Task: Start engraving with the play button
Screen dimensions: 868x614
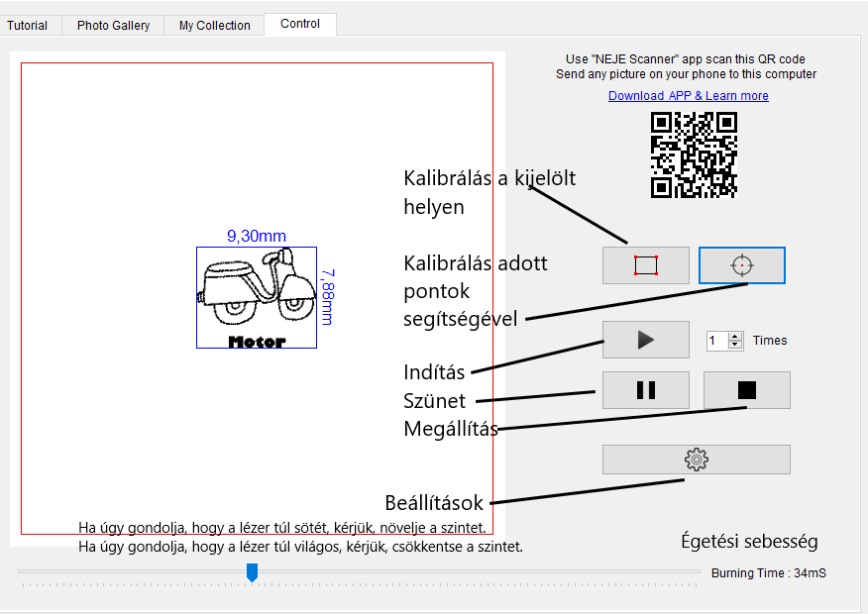Action: (x=645, y=340)
